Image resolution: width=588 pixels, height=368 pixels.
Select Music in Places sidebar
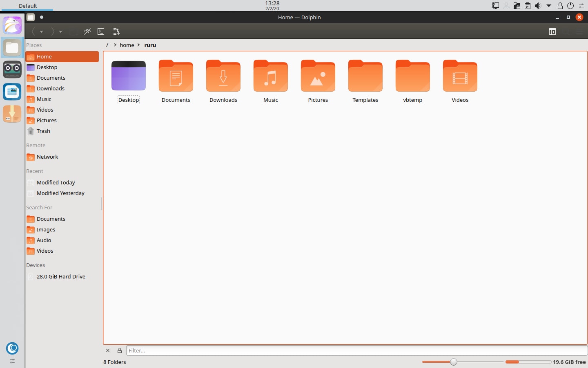[62, 99]
